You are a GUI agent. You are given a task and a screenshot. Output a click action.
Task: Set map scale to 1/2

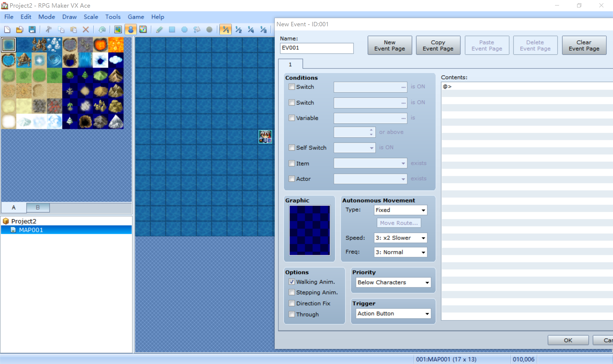coord(239,30)
